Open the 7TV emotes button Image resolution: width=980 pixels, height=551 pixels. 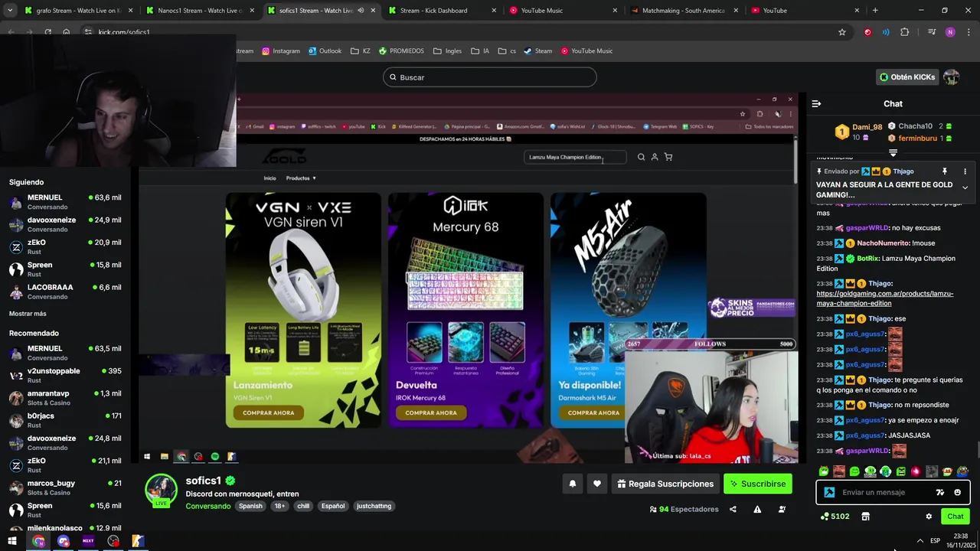click(940, 492)
